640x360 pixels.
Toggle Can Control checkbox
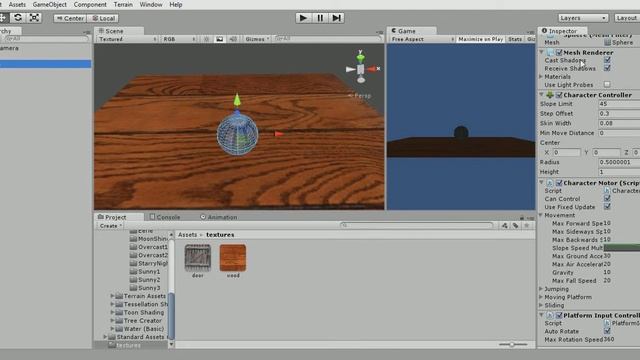pyautogui.click(x=607, y=198)
